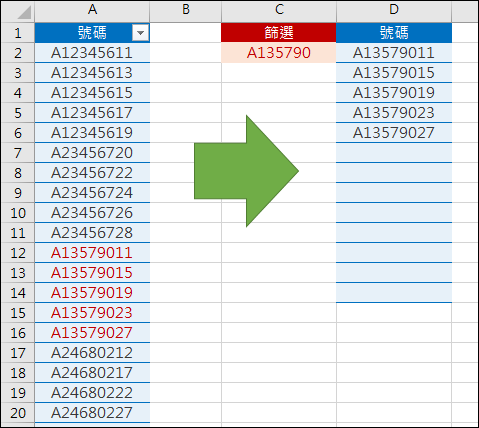Screen dimensions: 479x428
Task: Open the filter dropdown in 號碼 header
Action: 140,33
